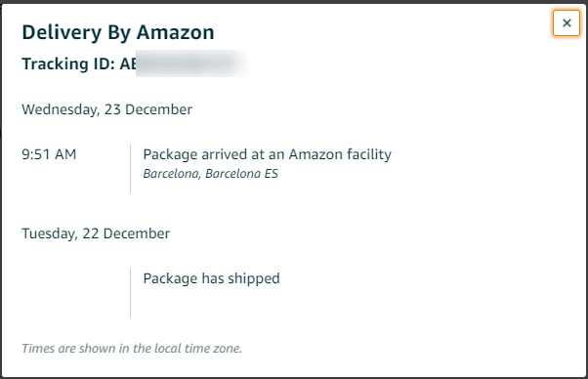Click the 9:51 AM timestamp

coord(49,154)
